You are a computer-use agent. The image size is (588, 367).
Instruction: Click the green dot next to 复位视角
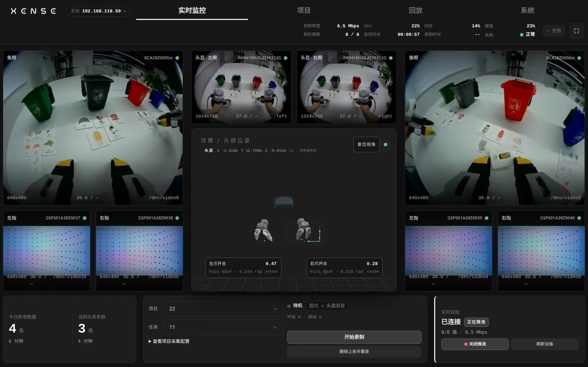[386, 144]
